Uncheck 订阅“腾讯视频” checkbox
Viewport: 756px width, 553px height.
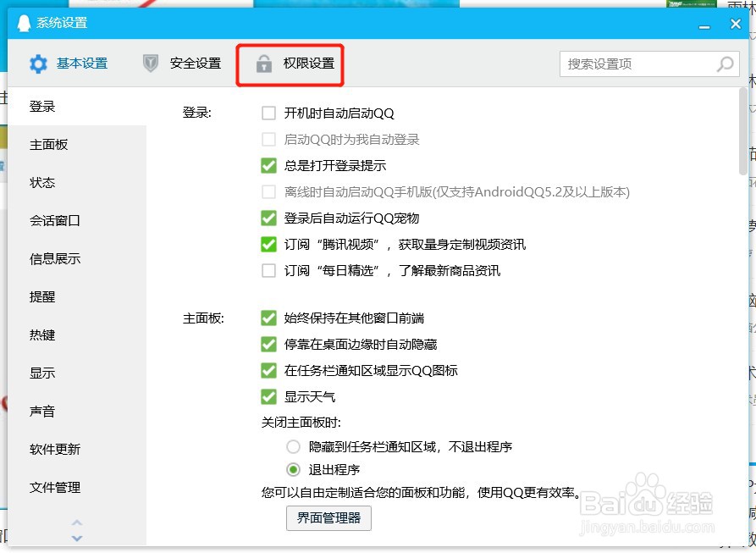pyautogui.click(x=268, y=244)
